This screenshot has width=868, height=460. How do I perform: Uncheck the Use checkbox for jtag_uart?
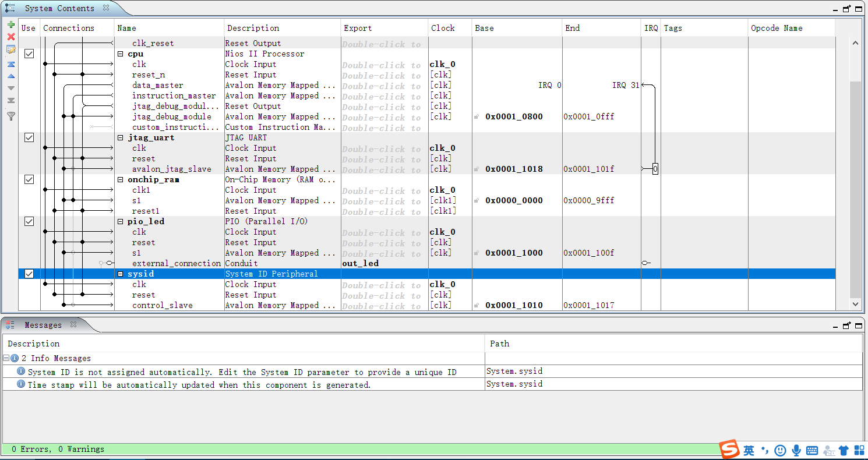pos(29,137)
